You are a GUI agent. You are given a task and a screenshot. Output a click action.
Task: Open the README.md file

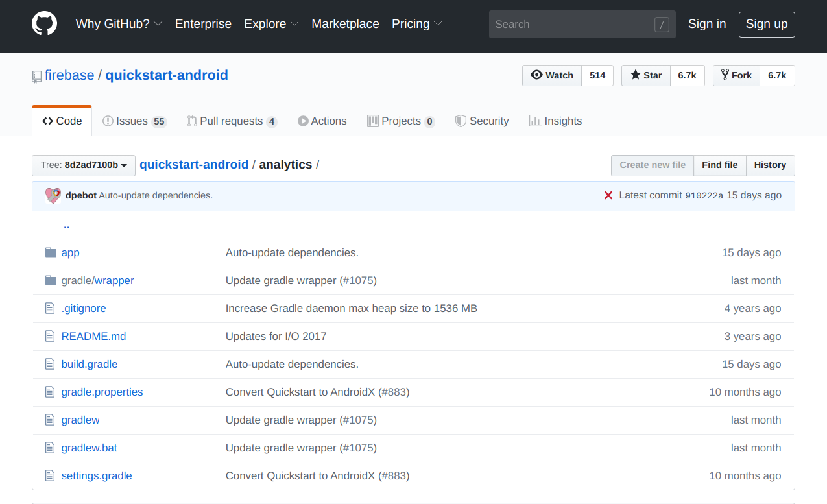point(93,336)
